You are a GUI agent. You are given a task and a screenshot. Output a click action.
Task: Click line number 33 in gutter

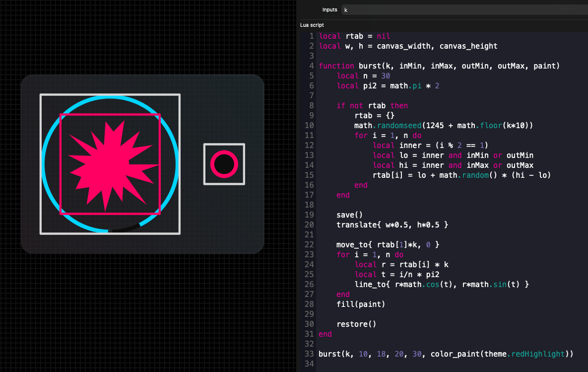point(309,354)
